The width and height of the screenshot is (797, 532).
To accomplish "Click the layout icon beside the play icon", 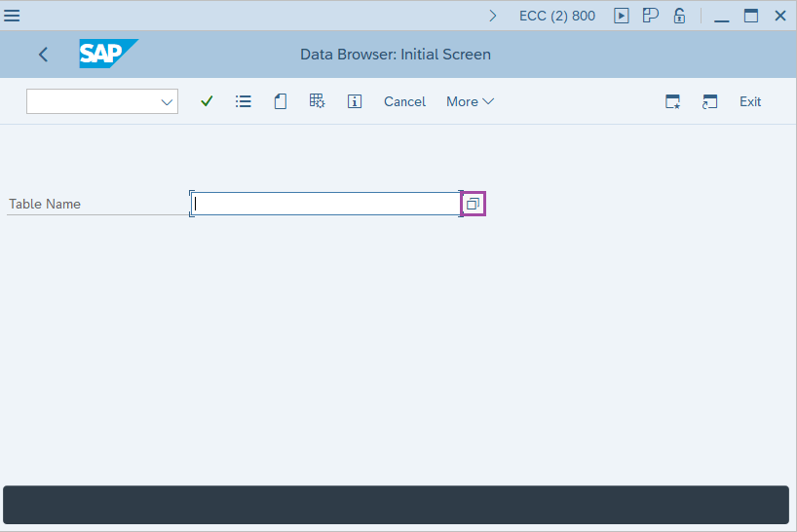I will pos(650,16).
